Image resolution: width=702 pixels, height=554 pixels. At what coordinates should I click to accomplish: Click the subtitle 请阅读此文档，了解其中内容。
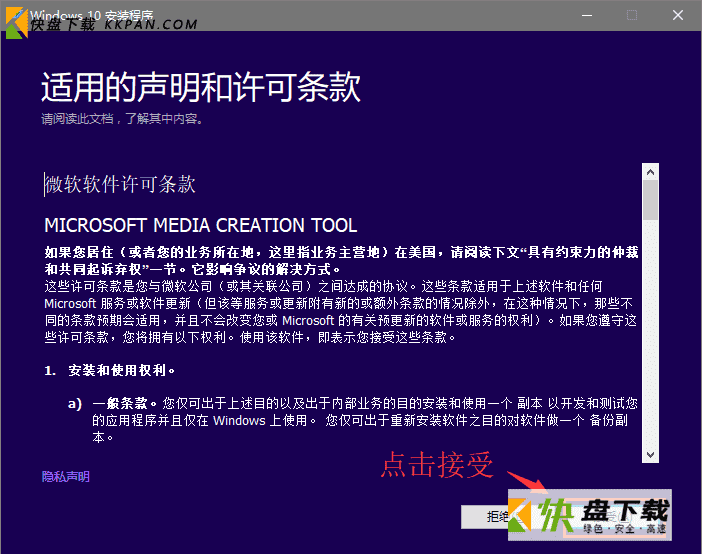pyautogui.click(x=122, y=119)
